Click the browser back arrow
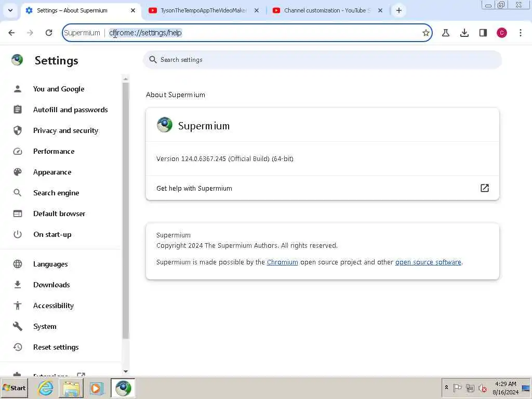 (x=11, y=33)
